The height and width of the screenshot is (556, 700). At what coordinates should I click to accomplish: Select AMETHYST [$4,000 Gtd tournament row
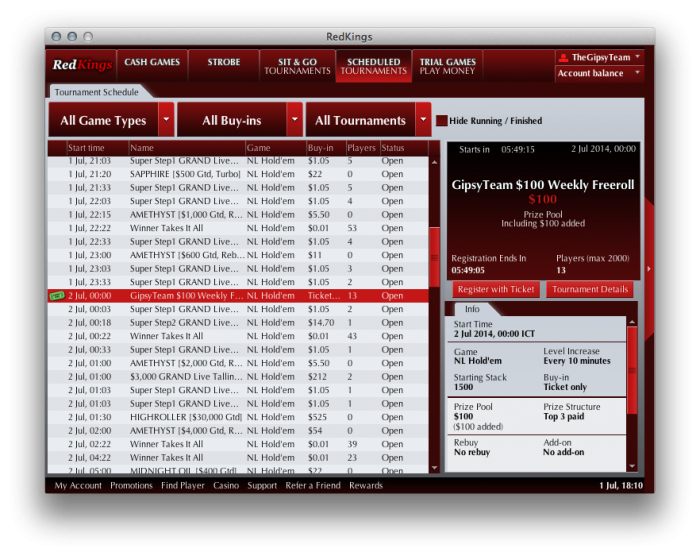click(x=238, y=431)
